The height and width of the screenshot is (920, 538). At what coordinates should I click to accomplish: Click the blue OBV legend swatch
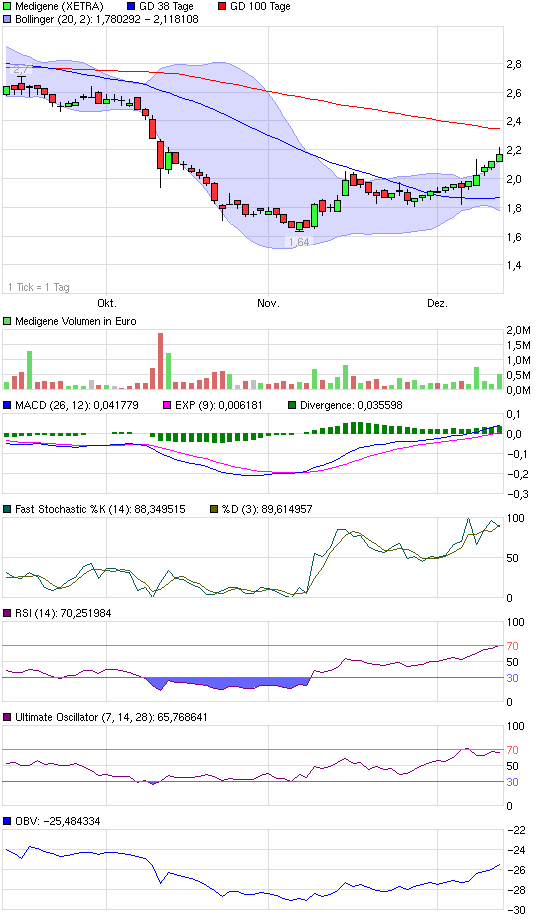click(7, 821)
